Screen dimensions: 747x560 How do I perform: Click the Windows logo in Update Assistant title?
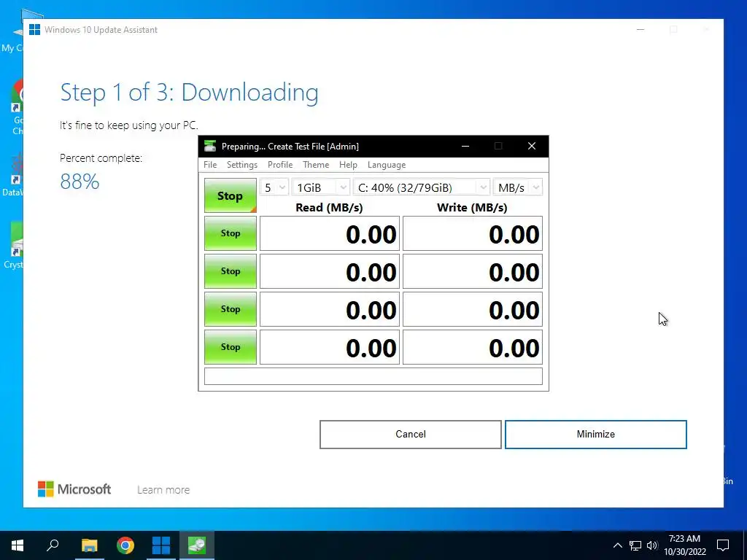coord(34,29)
